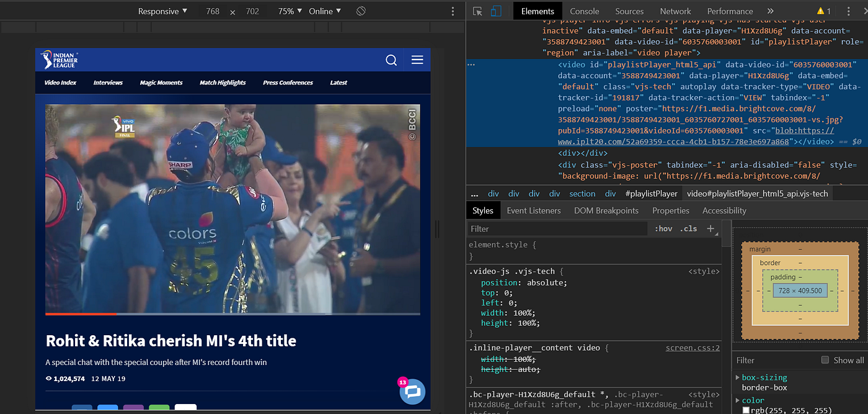
Task: Select #playlistPlayer in the breadcrumb
Action: [651, 194]
